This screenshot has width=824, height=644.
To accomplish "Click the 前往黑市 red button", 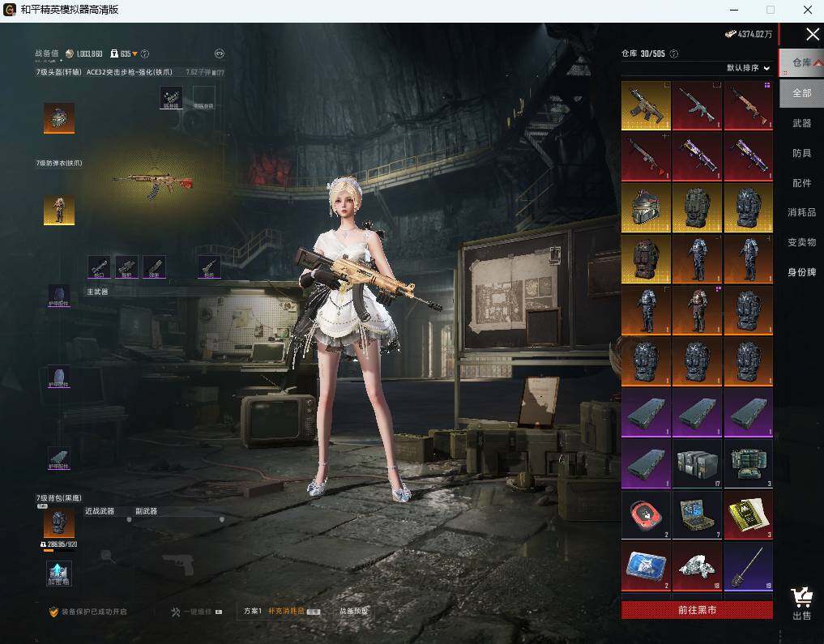I will (x=697, y=610).
